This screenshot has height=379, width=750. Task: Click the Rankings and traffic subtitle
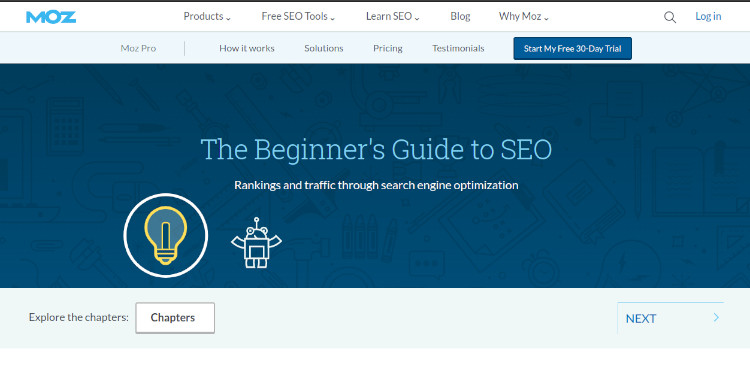coord(376,185)
